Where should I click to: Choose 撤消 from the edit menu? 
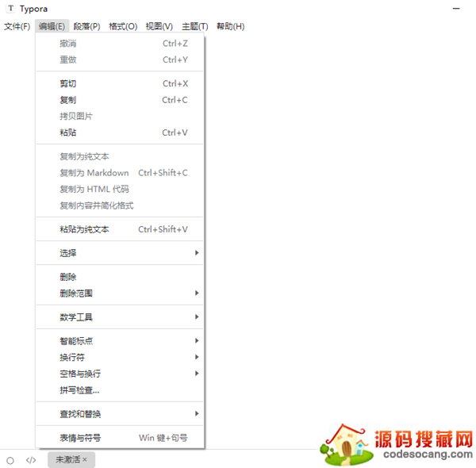[x=121, y=44]
